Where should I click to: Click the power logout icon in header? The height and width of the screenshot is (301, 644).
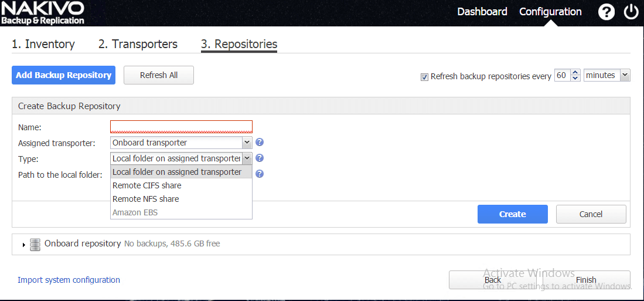tap(631, 12)
